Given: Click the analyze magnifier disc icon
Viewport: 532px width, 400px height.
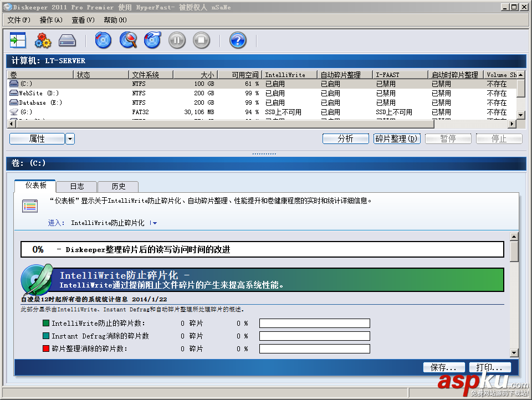Looking at the screenshot, I should (128, 40).
